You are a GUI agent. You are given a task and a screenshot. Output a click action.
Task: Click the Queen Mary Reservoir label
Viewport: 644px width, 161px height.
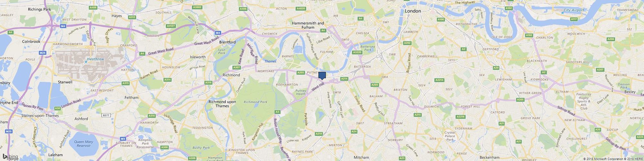[x=83, y=144]
